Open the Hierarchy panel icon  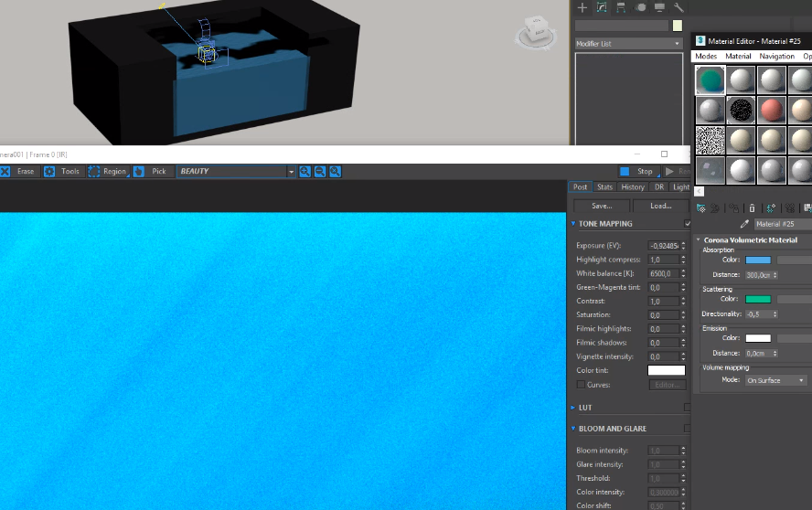click(622, 7)
